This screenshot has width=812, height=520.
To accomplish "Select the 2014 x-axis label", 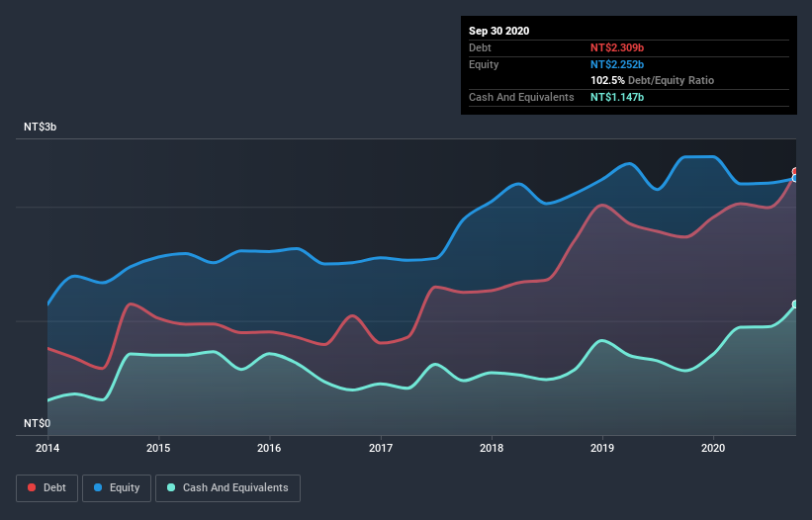I will pos(47,448).
